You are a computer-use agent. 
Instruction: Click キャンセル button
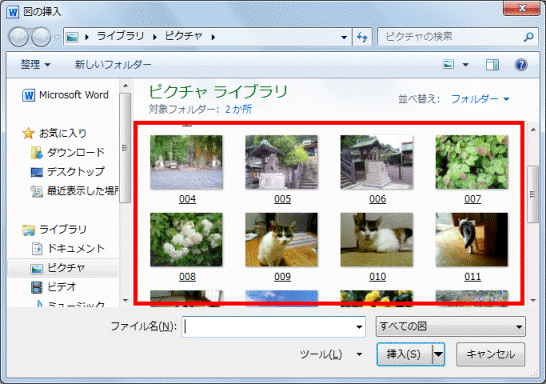pos(490,354)
